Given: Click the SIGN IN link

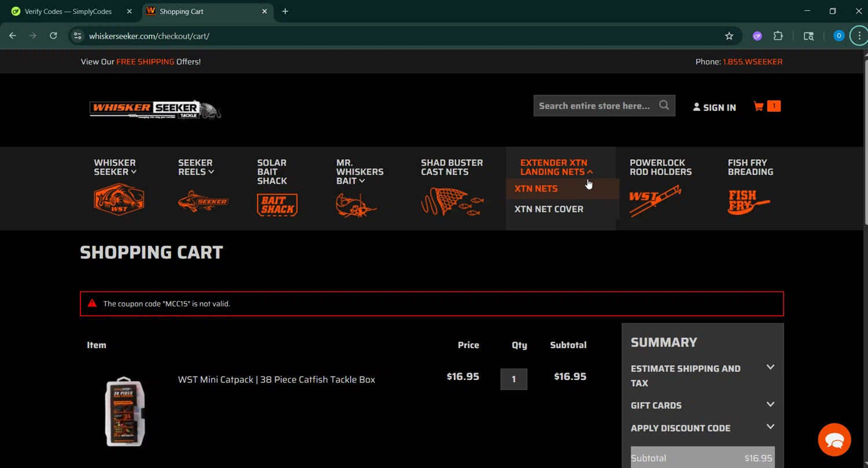Looking at the screenshot, I should [714, 107].
